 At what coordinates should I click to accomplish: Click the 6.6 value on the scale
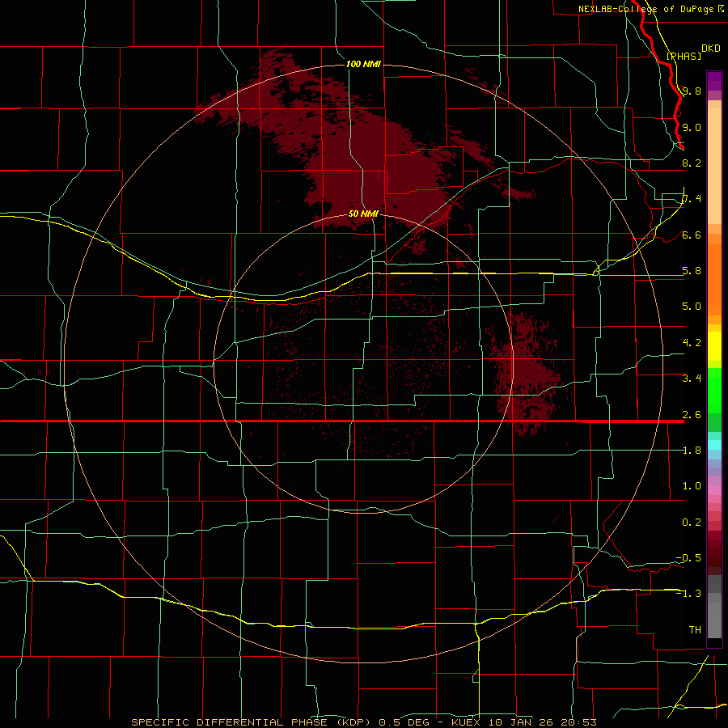(x=692, y=235)
